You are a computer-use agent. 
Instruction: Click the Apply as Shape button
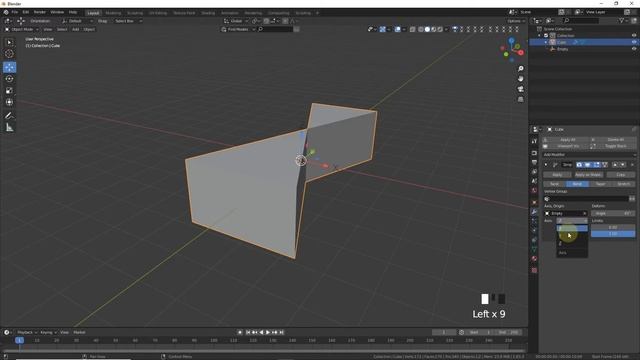tap(588, 175)
